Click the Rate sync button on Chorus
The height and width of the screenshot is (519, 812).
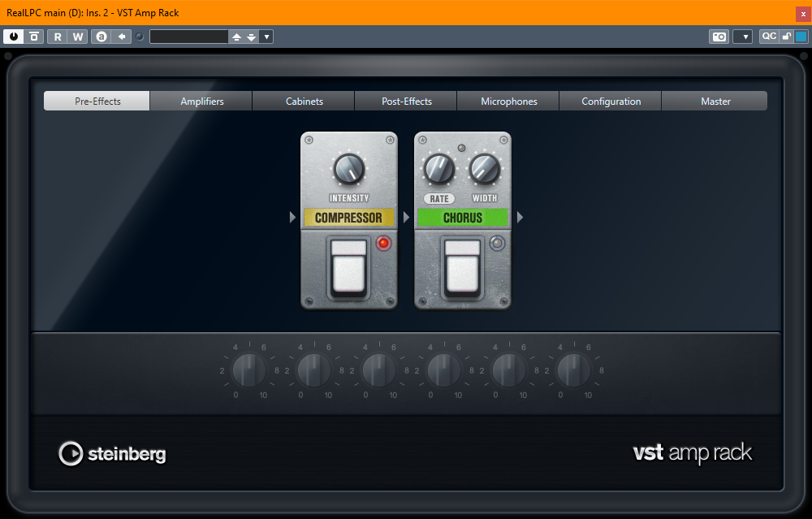tap(439, 198)
